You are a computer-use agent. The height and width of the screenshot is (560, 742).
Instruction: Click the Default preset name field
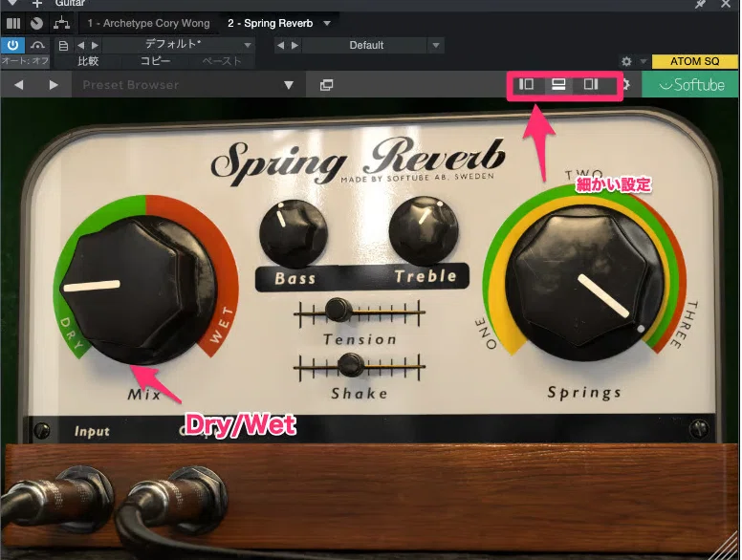(366, 46)
